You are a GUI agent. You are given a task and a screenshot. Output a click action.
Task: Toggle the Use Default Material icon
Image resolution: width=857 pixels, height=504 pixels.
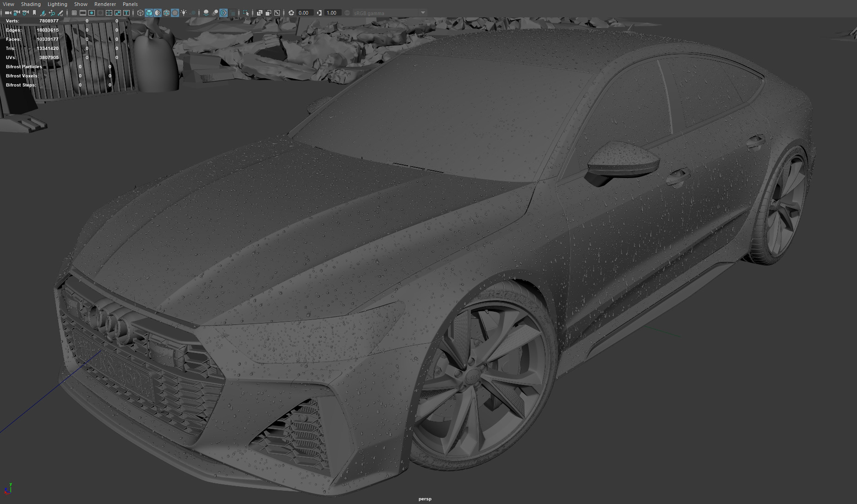tap(158, 13)
